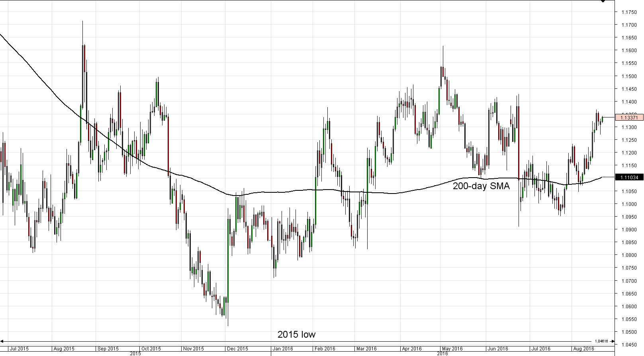Click the 1.1300 price axis label
Screen dimensions: 644x356
629,127
